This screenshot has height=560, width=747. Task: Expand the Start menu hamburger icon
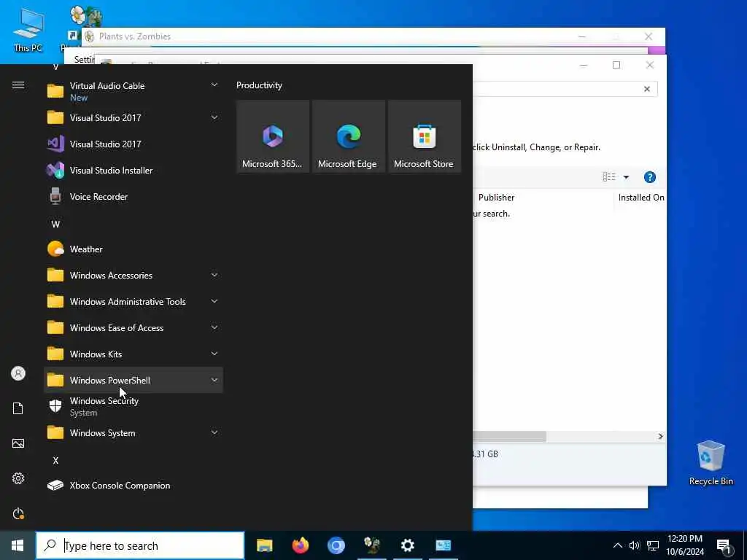point(18,85)
